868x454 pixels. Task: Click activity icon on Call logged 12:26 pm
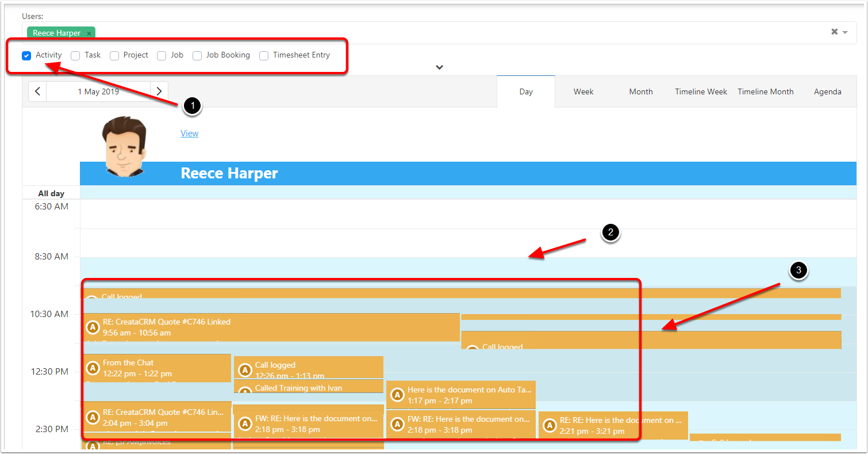(245, 369)
